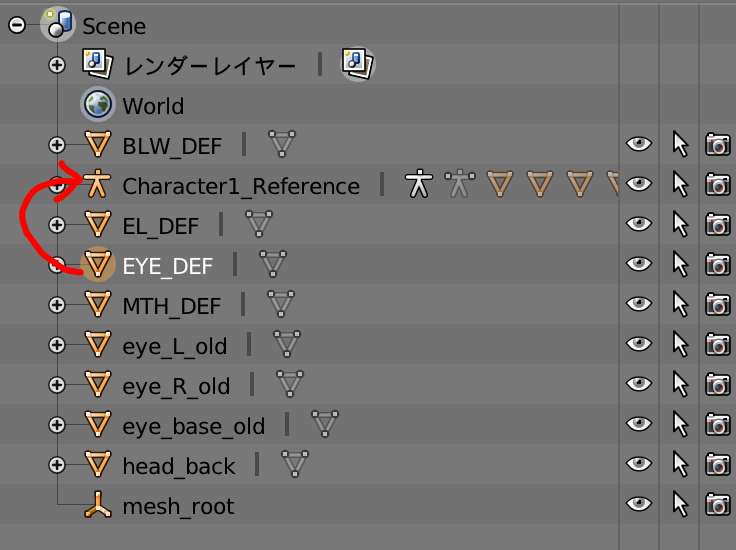
Task: Collapse the Scene tree node
Action: click(x=17, y=25)
